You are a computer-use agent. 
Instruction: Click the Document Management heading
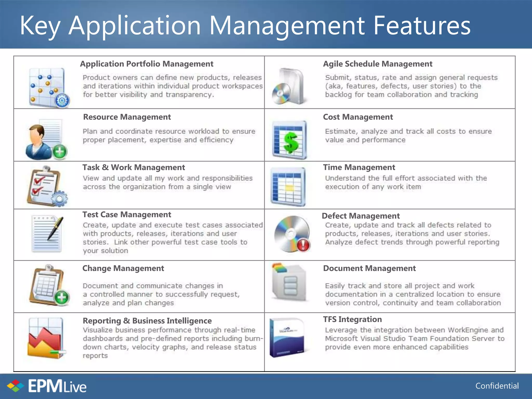369,268
